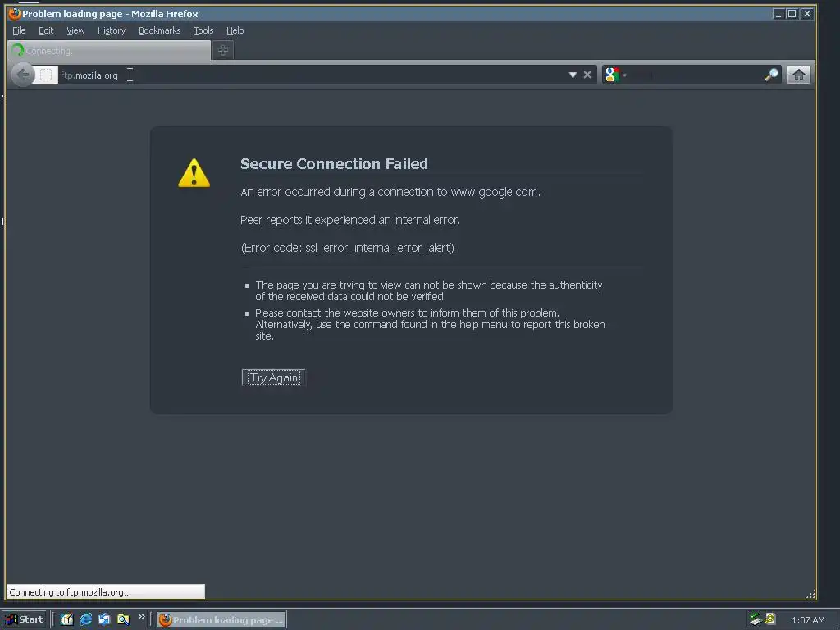Click the www.google.com connection error sentence
The image size is (840, 630).
pos(390,192)
